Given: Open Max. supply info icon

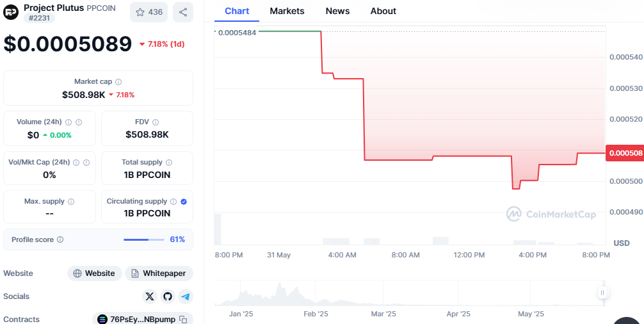Looking at the screenshot, I should click(x=71, y=202).
